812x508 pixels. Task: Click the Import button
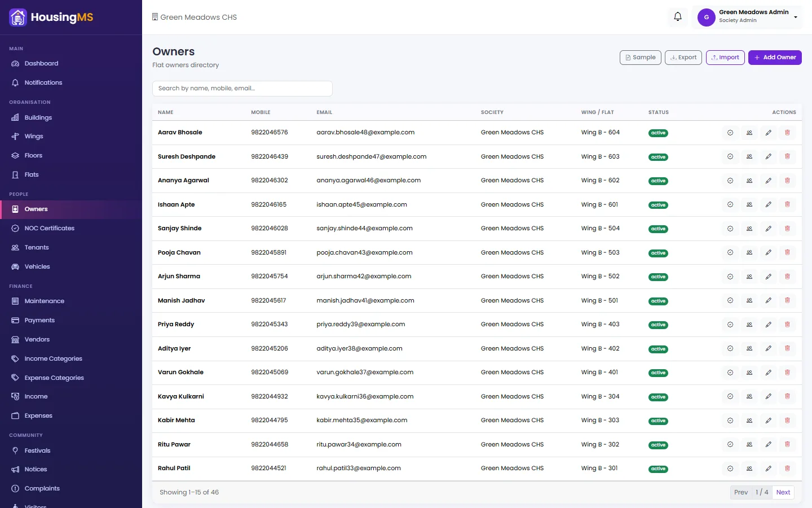pos(725,58)
